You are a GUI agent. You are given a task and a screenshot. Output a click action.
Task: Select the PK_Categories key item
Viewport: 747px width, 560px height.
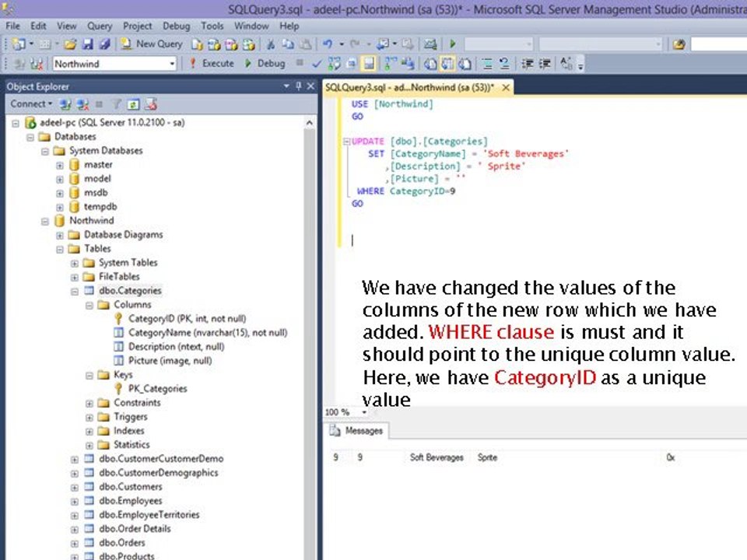157,389
